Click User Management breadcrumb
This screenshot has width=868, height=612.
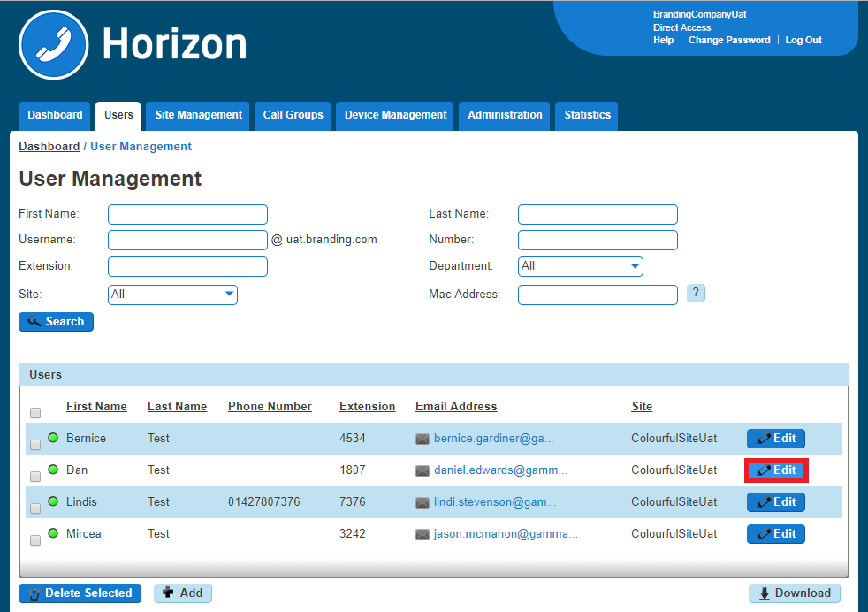pos(141,146)
